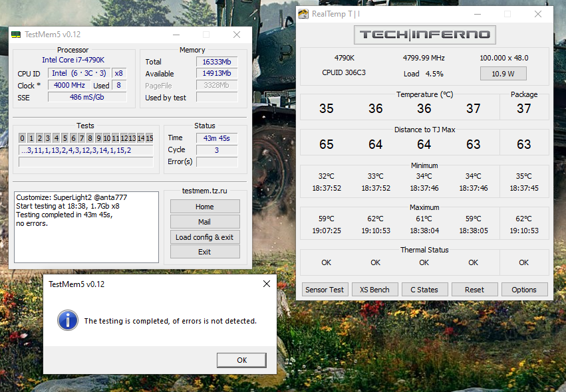Click the 100.000 x 48.0 multiplier text
The height and width of the screenshot is (392, 566).
click(x=504, y=58)
